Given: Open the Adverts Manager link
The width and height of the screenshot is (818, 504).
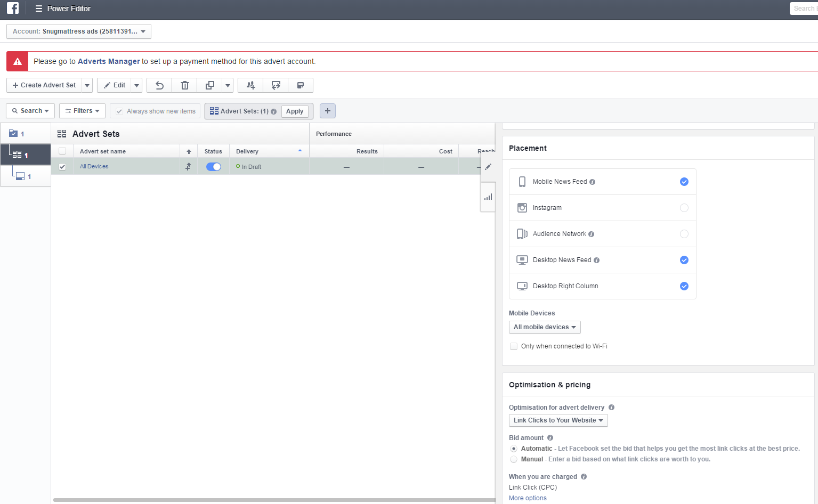Looking at the screenshot, I should click(x=109, y=61).
